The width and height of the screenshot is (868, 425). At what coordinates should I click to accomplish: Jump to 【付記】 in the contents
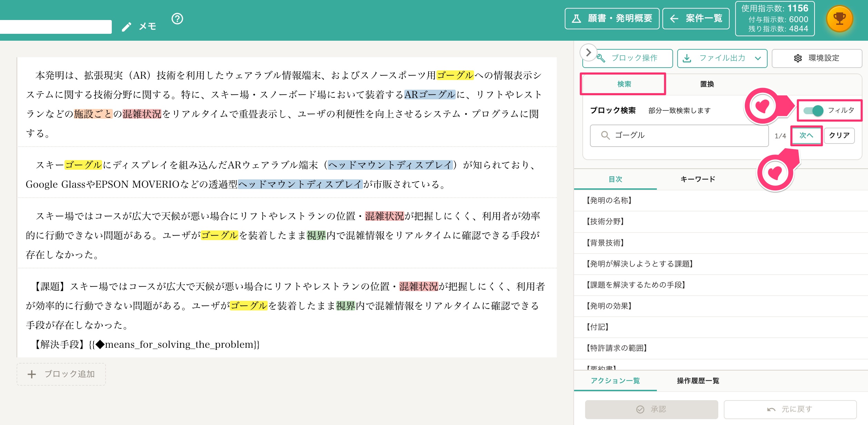[x=721, y=327]
